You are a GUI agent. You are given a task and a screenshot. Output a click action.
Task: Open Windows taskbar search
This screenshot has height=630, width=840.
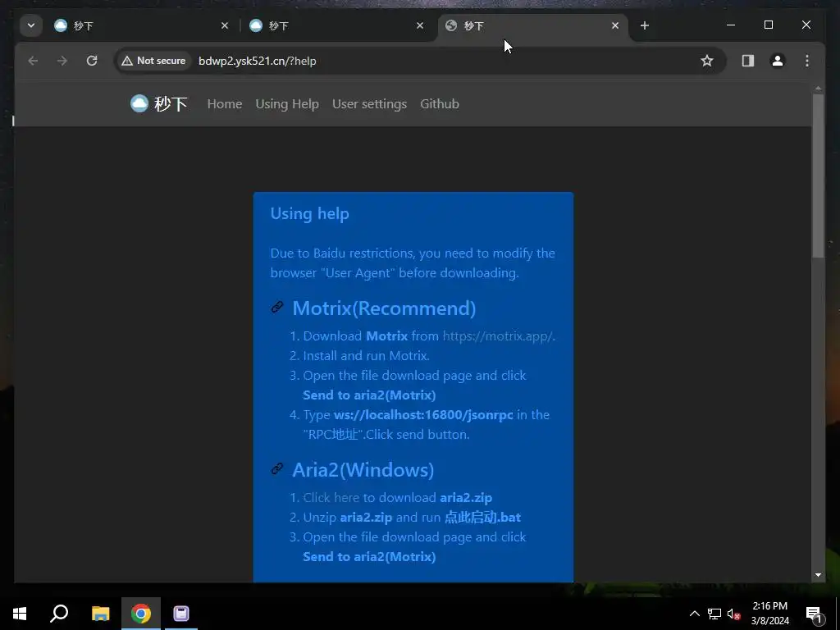coord(59,614)
